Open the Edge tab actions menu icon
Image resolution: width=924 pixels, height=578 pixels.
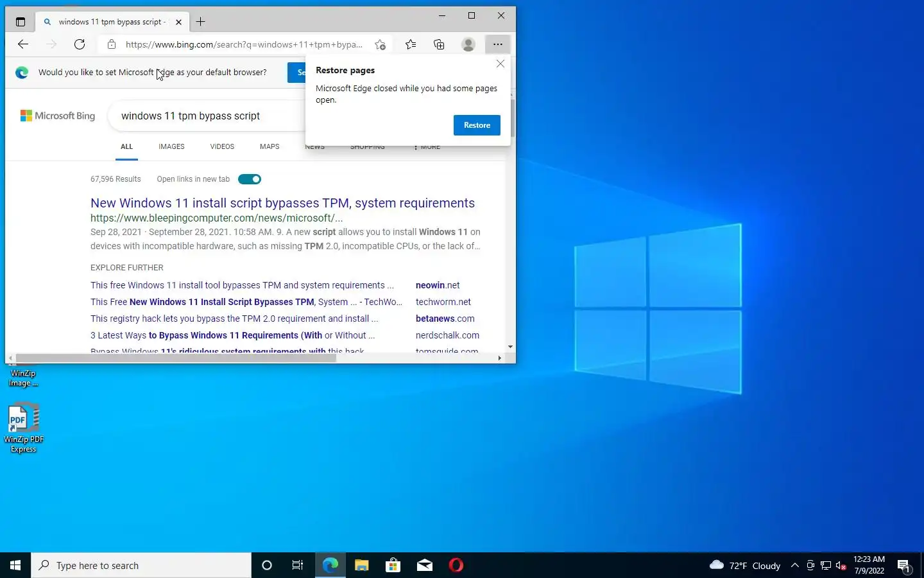(x=21, y=22)
